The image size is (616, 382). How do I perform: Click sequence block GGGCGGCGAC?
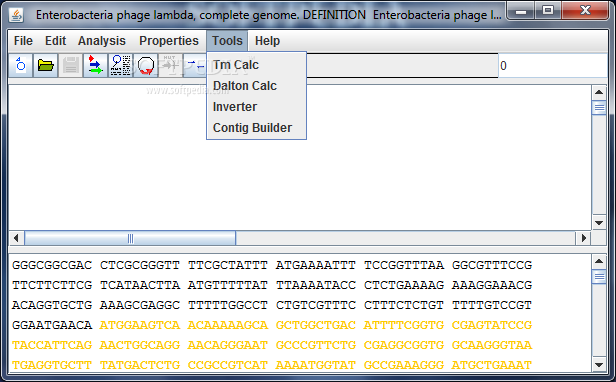pos(52,265)
